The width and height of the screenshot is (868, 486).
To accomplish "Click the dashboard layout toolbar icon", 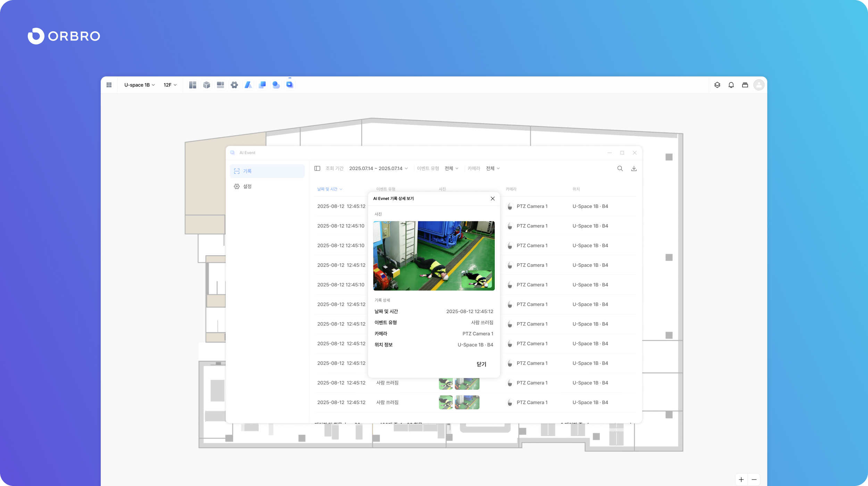I will (x=193, y=85).
